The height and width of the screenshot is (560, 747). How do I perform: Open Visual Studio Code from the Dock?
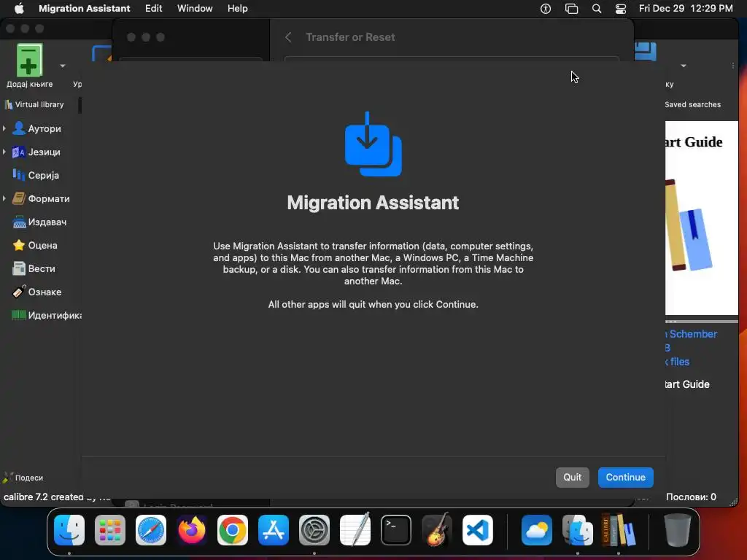point(478,530)
